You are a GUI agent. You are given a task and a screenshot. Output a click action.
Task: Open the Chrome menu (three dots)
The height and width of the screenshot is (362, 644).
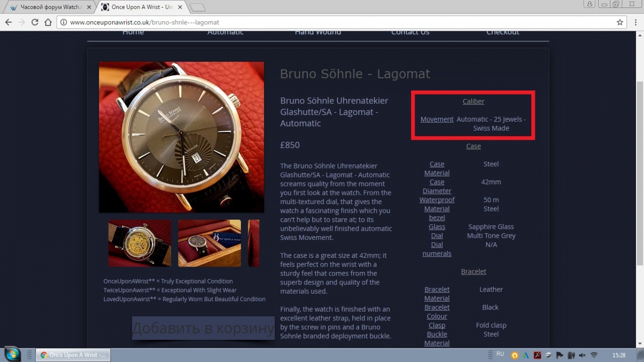click(634, 22)
